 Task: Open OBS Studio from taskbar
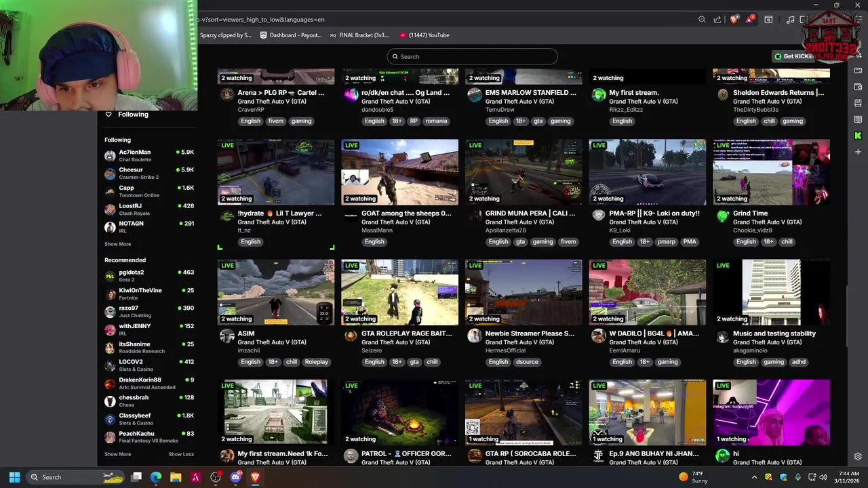[x=216, y=477]
